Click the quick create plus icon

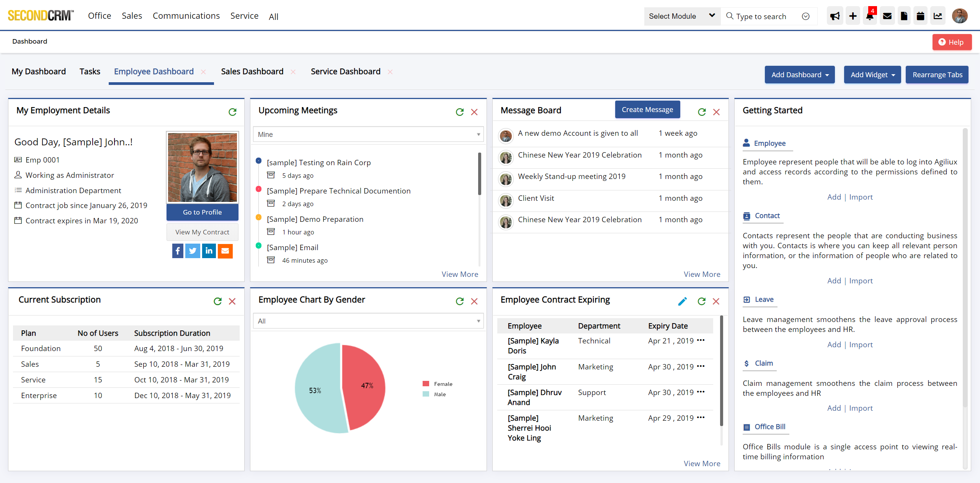tap(853, 16)
